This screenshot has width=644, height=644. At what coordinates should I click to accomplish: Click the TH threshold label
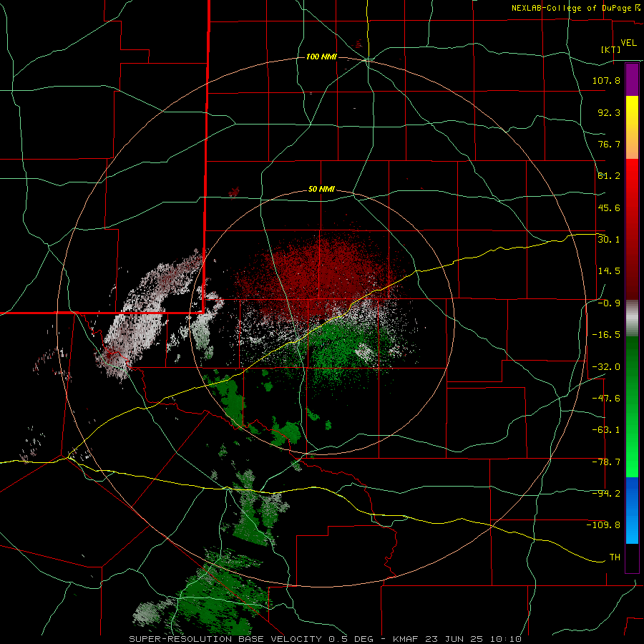(615, 557)
